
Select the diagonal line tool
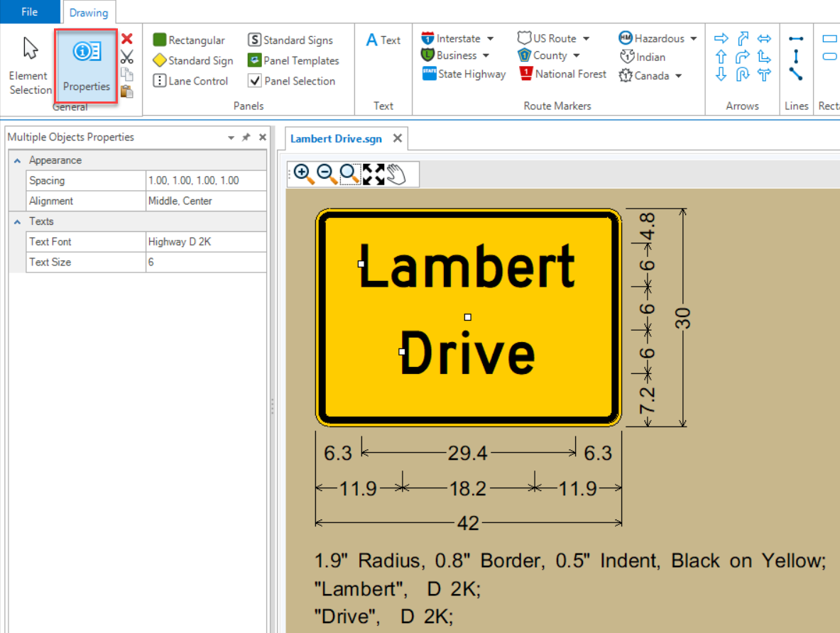coord(796,75)
